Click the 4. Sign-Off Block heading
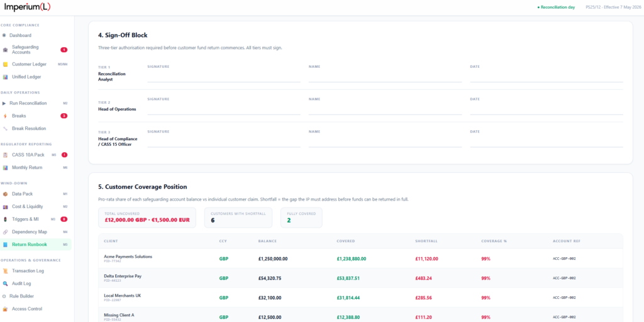The image size is (644, 322). [x=123, y=35]
